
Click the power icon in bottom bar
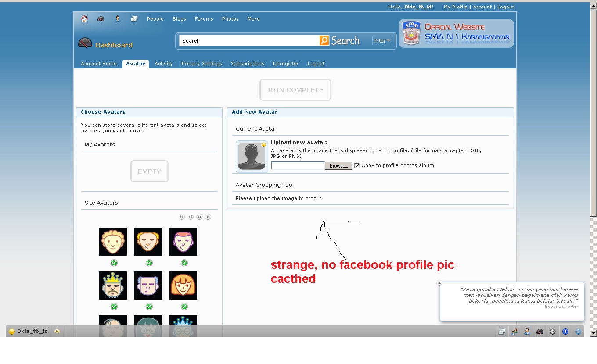point(578,332)
